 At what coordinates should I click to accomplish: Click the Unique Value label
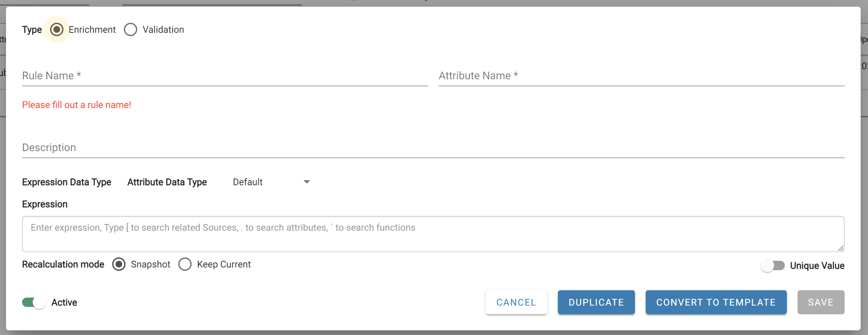(x=817, y=265)
